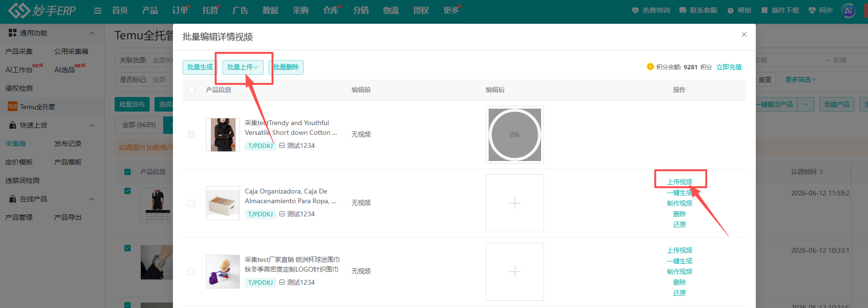Open 违禁词检测 in sidebar
The height and width of the screenshot is (308, 868).
pyautogui.click(x=22, y=180)
